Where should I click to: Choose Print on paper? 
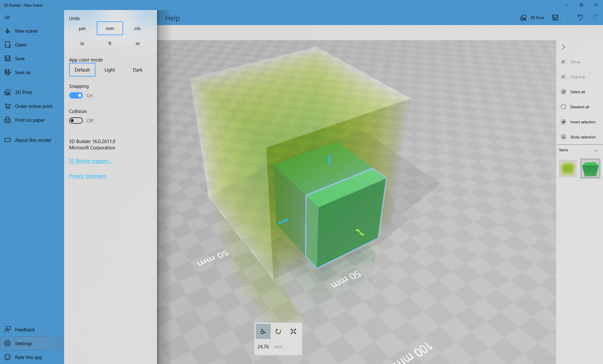pyautogui.click(x=32, y=120)
